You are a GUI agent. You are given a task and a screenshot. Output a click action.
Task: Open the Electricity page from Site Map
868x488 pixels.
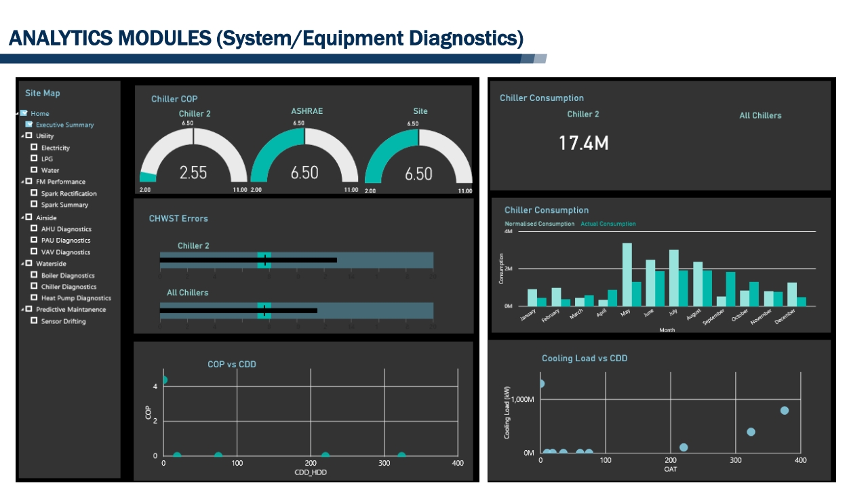[x=34, y=148]
